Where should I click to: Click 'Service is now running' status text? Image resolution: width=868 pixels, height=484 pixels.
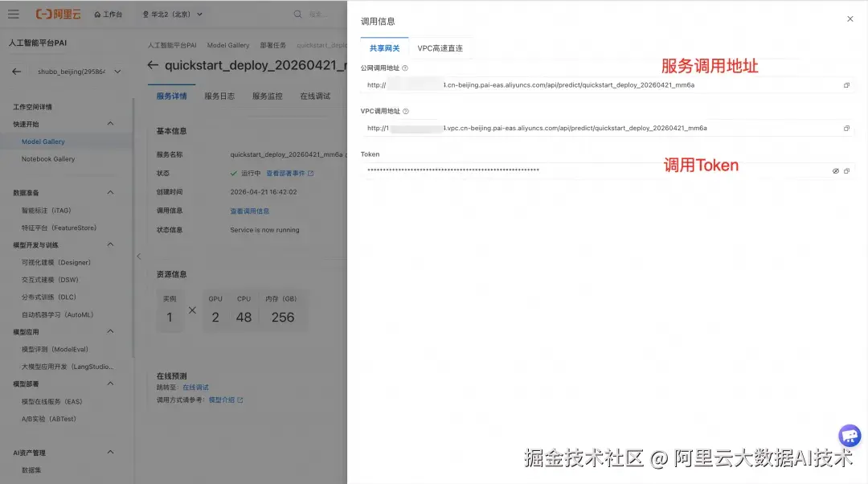tap(264, 230)
